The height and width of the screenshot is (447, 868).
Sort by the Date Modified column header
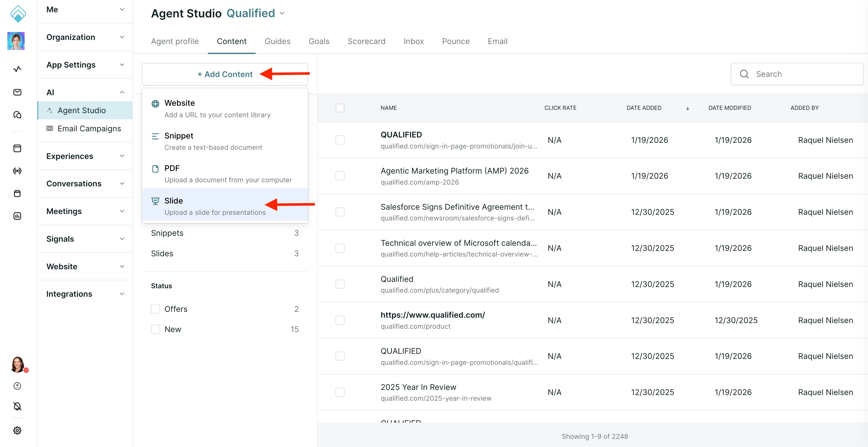(x=729, y=108)
